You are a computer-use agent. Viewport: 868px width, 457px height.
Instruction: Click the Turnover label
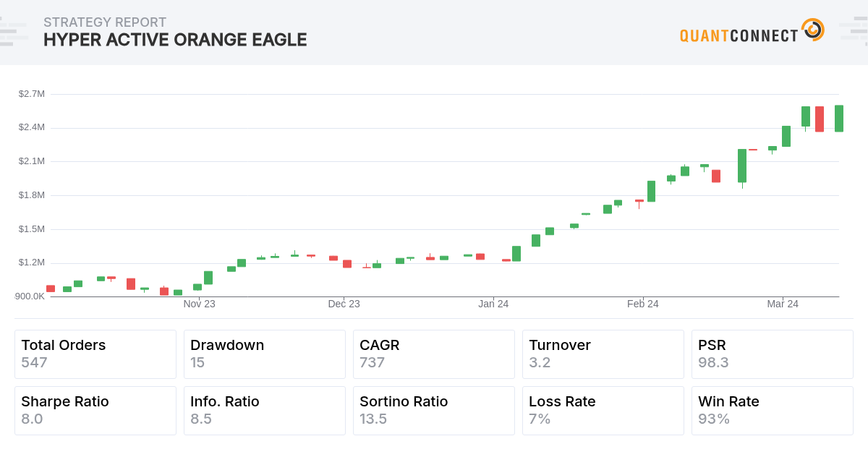(560, 345)
